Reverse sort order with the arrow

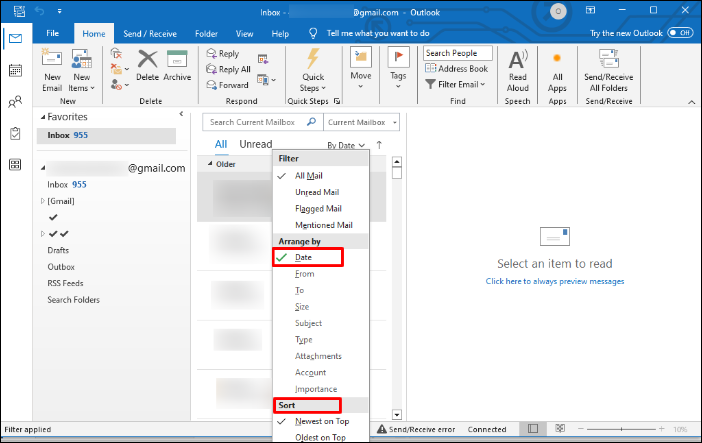[x=379, y=145]
